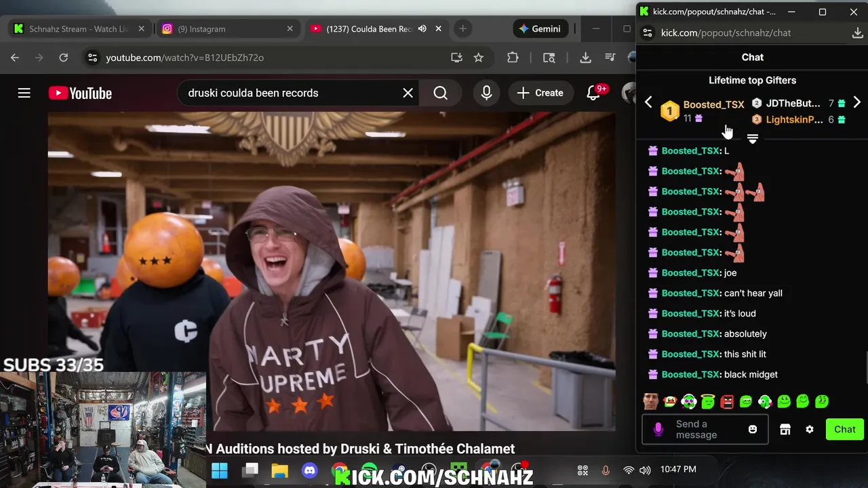Click Boosted_TSX username on 'joe' message
The width and height of the screenshot is (868, 488).
point(690,272)
